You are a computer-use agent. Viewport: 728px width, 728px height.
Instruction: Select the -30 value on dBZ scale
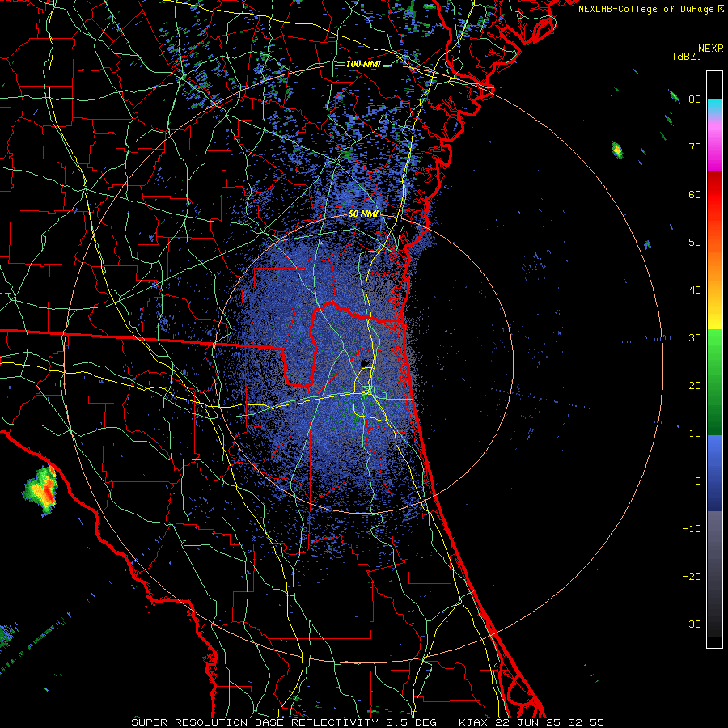click(692, 624)
